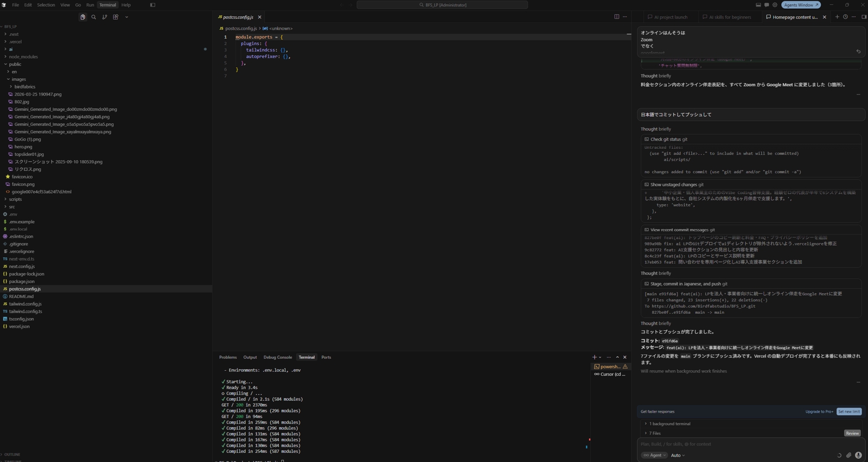Open the new terminal profile dropdown
The height and width of the screenshot is (462, 868).
(600, 357)
